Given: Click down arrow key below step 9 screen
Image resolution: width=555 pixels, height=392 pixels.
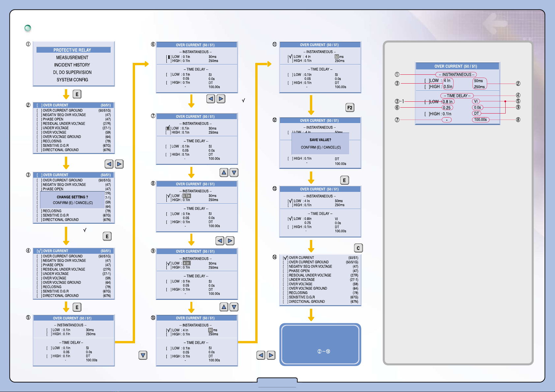Looking at the screenshot, I should point(234,307).
